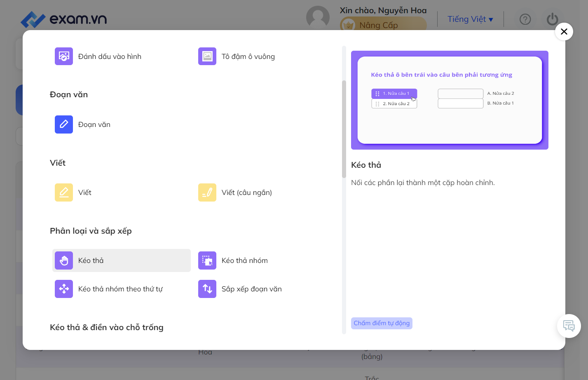588x380 pixels.
Task: Open the chat support bubble icon
Action: (x=569, y=326)
